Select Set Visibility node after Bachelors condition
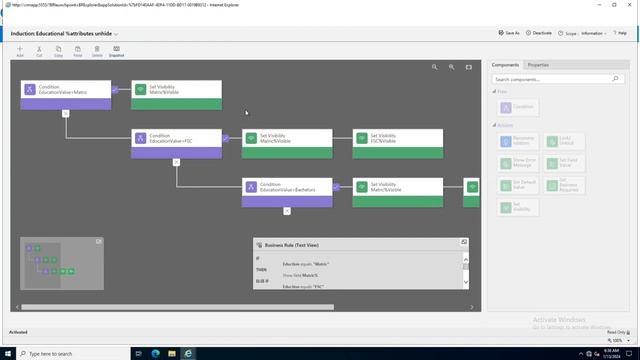Image resolution: width=640 pixels, height=360 pixels. 398,192
